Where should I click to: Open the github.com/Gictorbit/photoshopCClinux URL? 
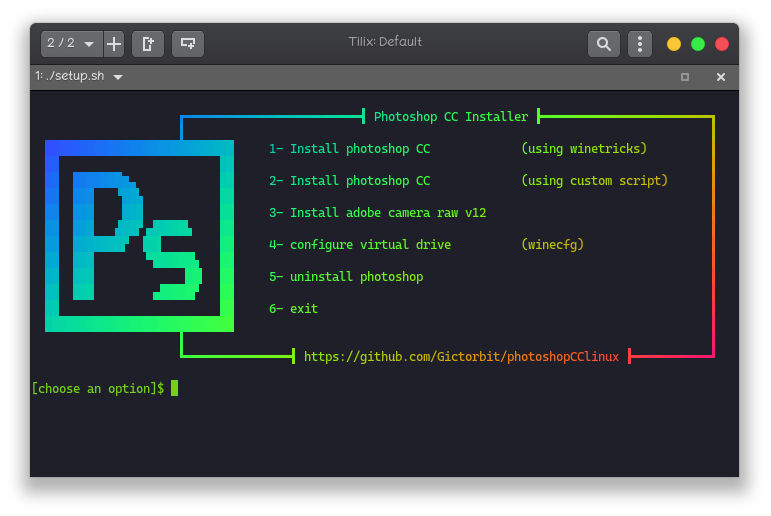(x=461, y=357)
